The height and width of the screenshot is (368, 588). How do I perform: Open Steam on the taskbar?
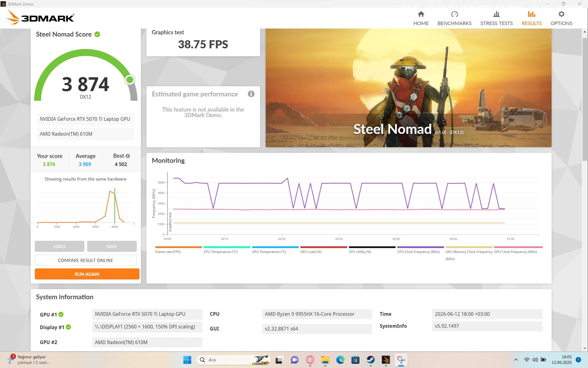(370, 360)
